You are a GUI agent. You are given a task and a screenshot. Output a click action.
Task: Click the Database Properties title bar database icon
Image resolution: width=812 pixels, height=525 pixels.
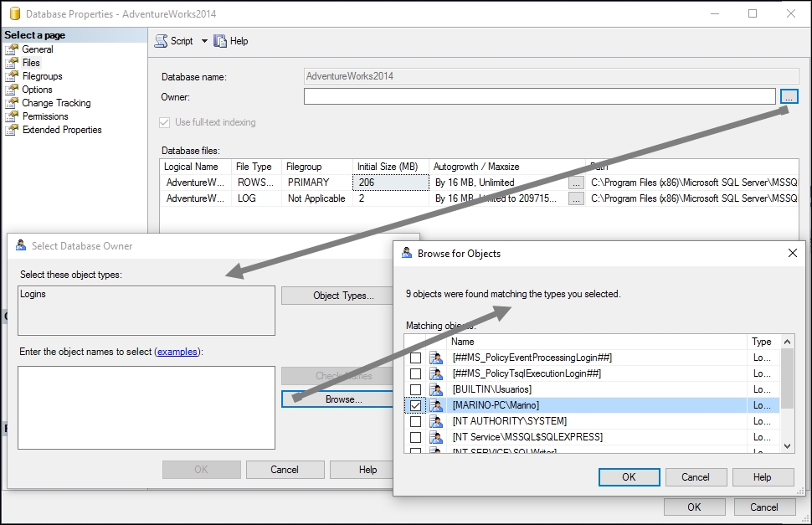pyautogui.click(x=15, y=13)
